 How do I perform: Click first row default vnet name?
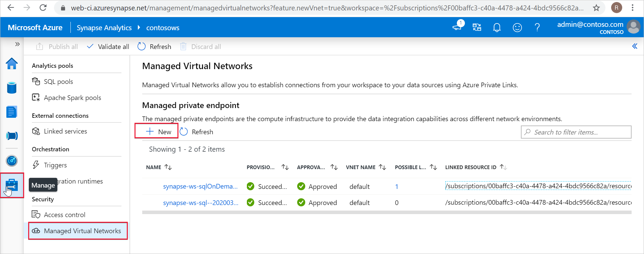coord(360,187)
